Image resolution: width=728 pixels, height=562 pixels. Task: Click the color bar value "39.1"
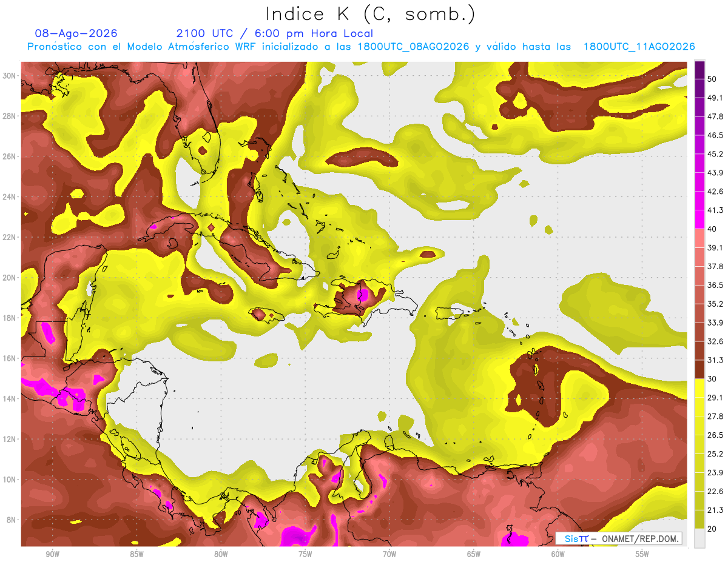click(715, 248)
